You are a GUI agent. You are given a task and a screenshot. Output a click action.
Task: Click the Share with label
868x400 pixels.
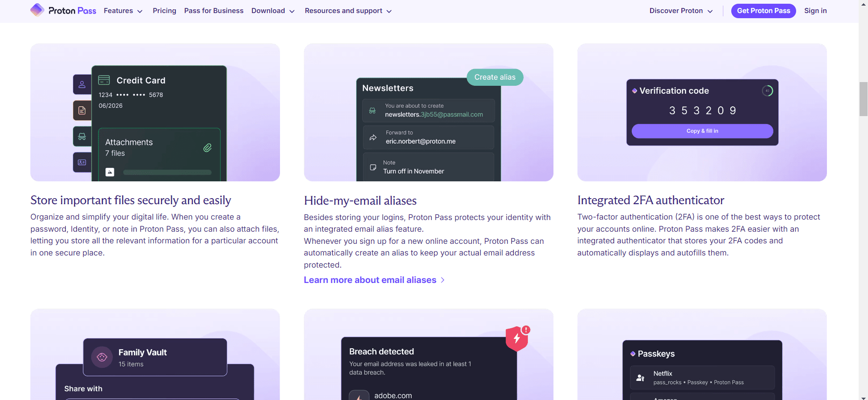click(x=83, y=389)
